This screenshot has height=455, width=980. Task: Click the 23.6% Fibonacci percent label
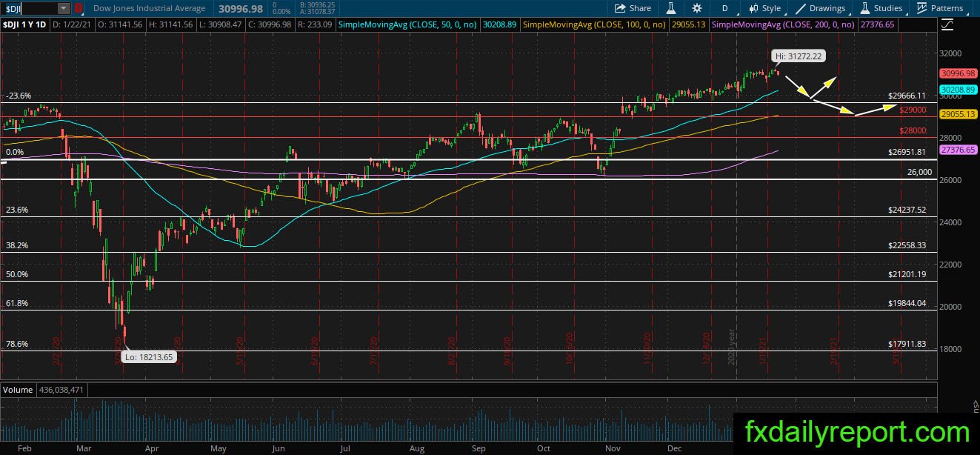click(x=16, y=210)
